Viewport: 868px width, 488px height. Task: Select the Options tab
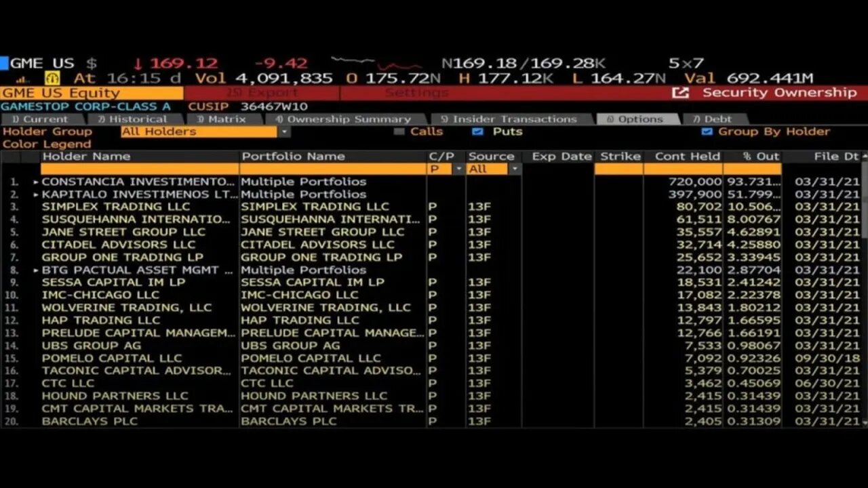point(637,119)
